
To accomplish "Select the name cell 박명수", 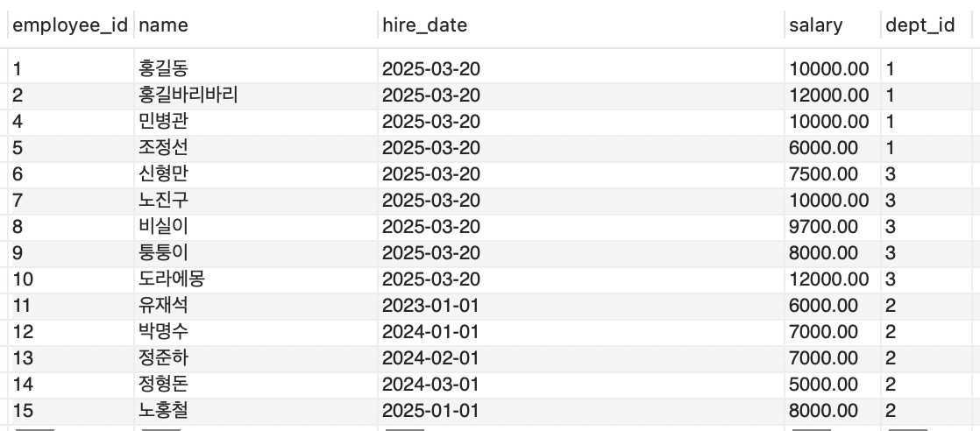I will tap(256, 332).
